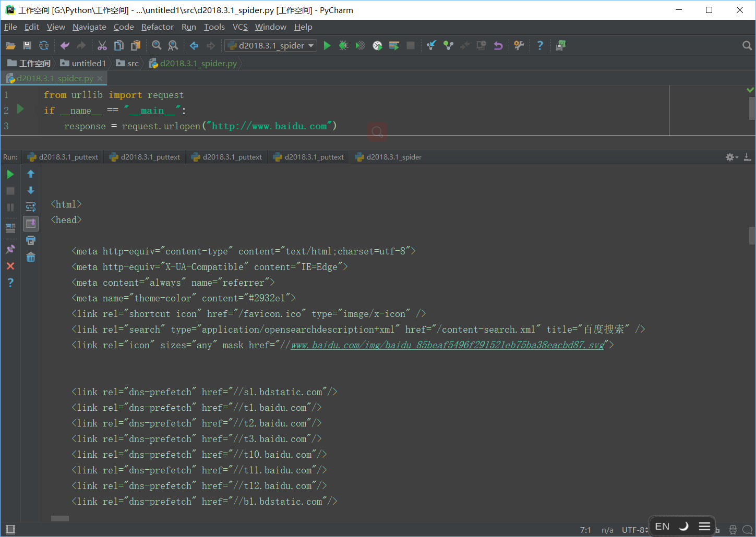Open the baidu svg link in console output
This screenshot has height=537, width=756.
pyautogui.click(x=447, y=345)
